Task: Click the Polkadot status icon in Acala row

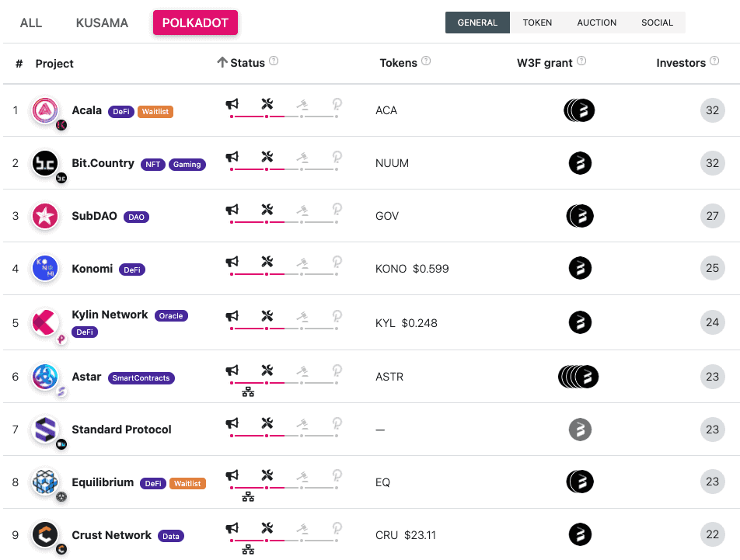Action: [337, 104]
